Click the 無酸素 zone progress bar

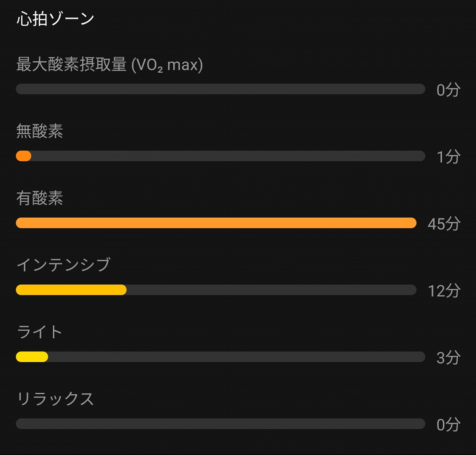click(220, 156)
